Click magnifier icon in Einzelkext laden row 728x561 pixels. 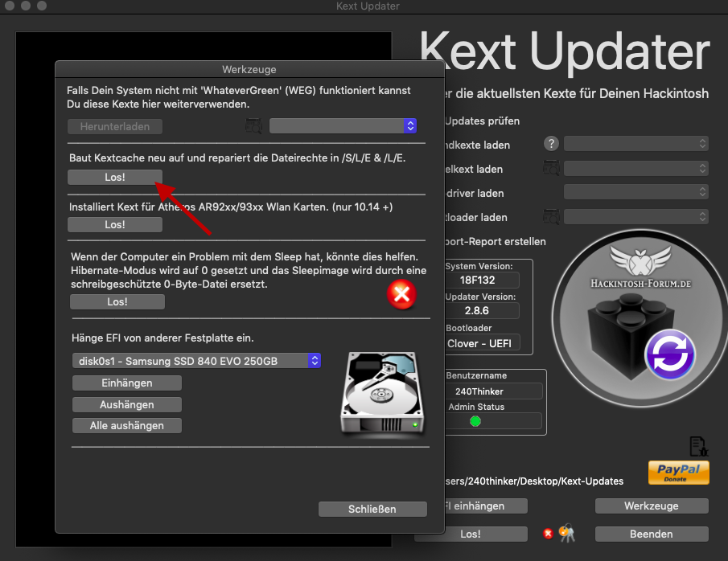coord(551,168)
